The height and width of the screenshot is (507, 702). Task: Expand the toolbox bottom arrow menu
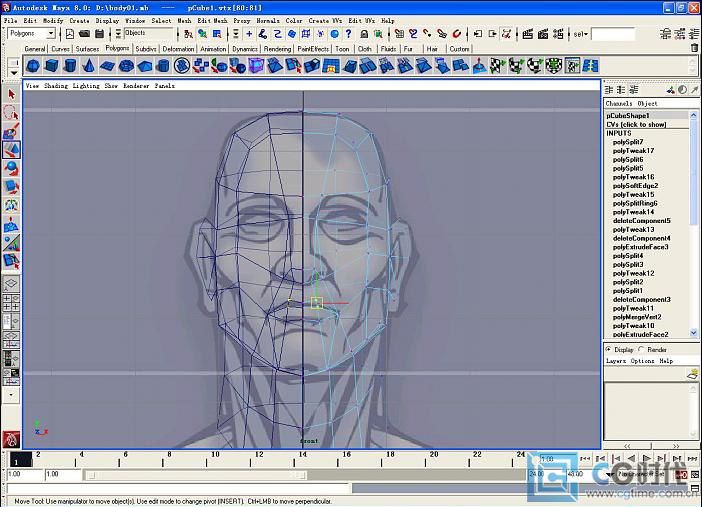tap(11, 395)
